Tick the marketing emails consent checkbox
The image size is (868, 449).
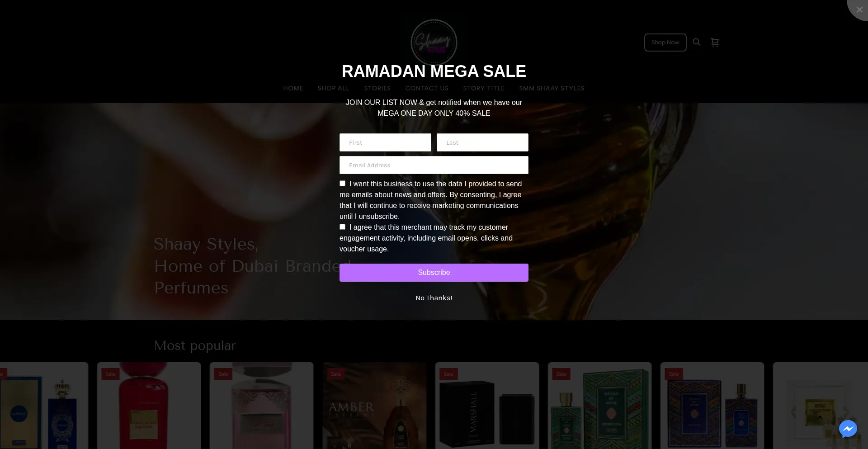coord(342,184)
